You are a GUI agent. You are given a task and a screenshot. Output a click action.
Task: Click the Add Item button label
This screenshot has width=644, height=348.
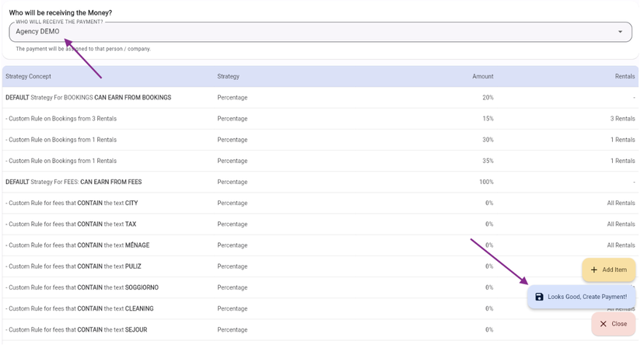click(x=614, y=270)
